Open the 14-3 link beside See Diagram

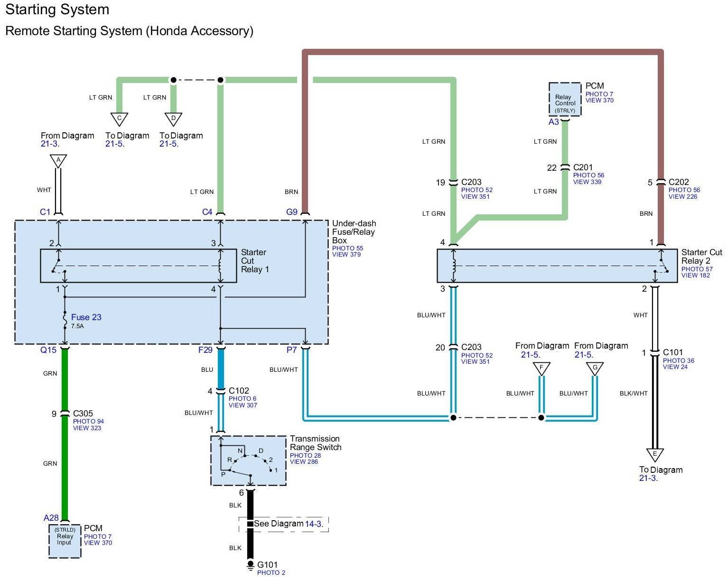pos(314,524)
